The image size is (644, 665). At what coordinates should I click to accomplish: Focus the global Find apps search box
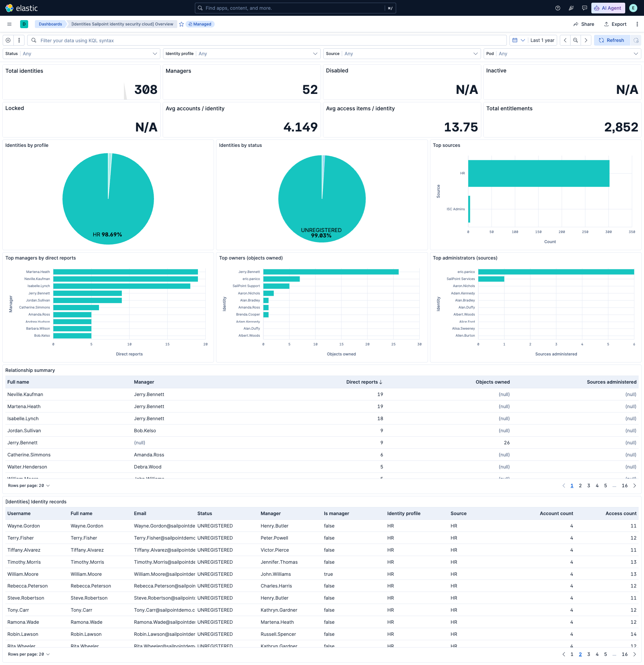tap(295, 8)
